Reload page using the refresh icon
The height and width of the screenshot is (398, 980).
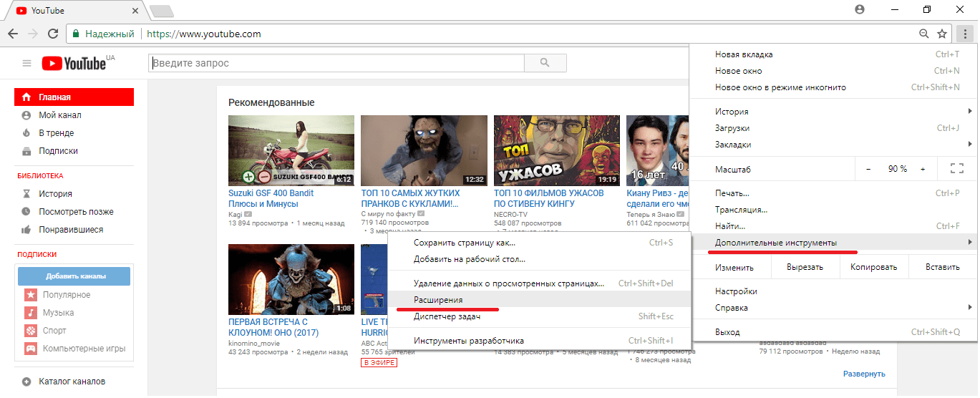point(52,34)
